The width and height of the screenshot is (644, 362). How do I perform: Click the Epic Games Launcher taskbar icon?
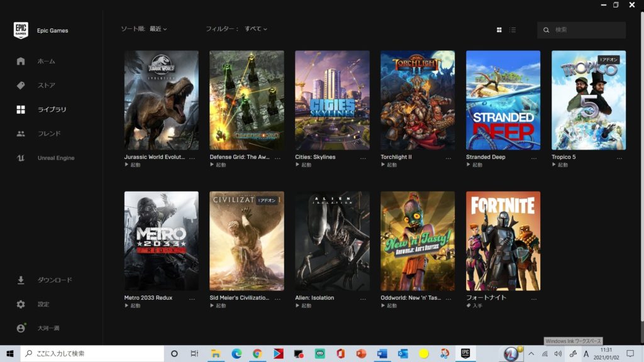coord(465,353)
